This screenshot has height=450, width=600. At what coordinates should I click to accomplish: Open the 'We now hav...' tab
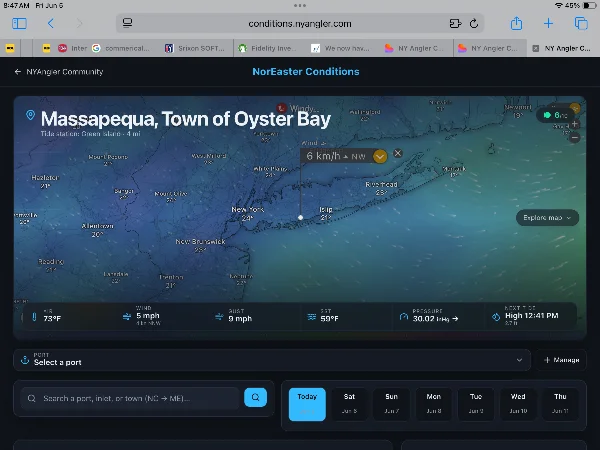340,48
